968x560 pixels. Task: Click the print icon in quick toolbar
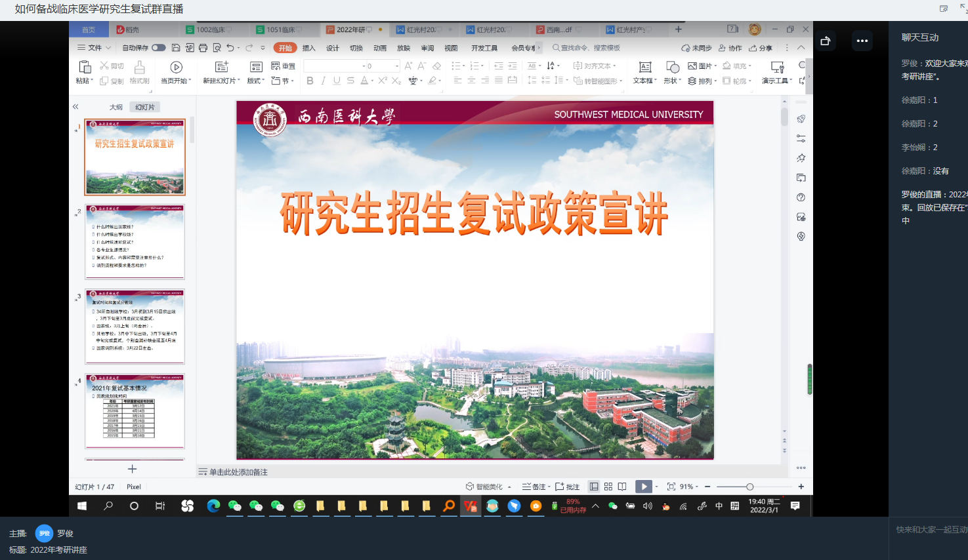[x=203, y=48]
